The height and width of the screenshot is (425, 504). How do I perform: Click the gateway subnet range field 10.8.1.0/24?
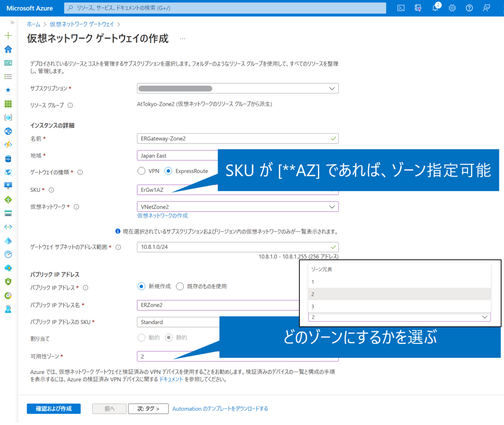point(238,247)
